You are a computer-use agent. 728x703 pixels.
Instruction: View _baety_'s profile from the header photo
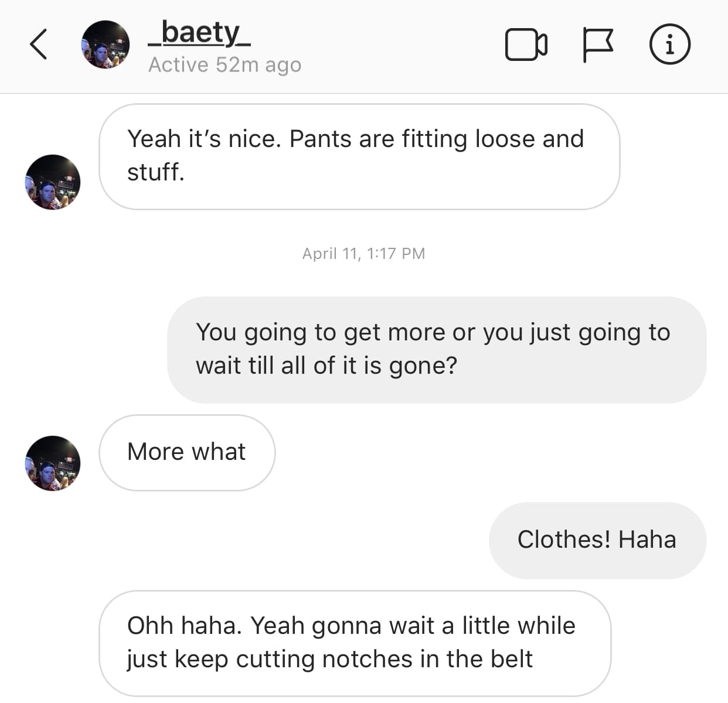[105, 45]
